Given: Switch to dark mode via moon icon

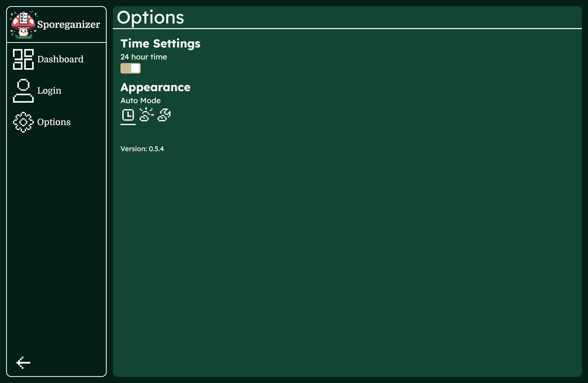Looking at the screenshot, I should pyautogui.click(x=164, y=115).
